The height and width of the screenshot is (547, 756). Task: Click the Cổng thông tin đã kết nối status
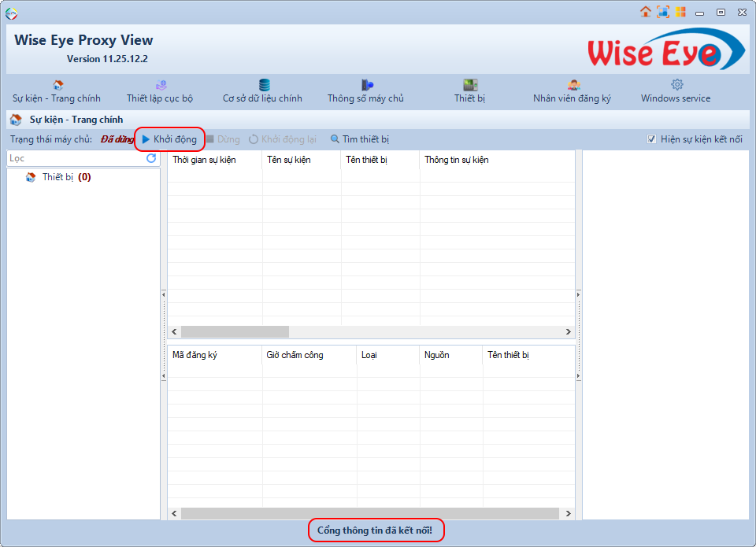coord(376,531)
